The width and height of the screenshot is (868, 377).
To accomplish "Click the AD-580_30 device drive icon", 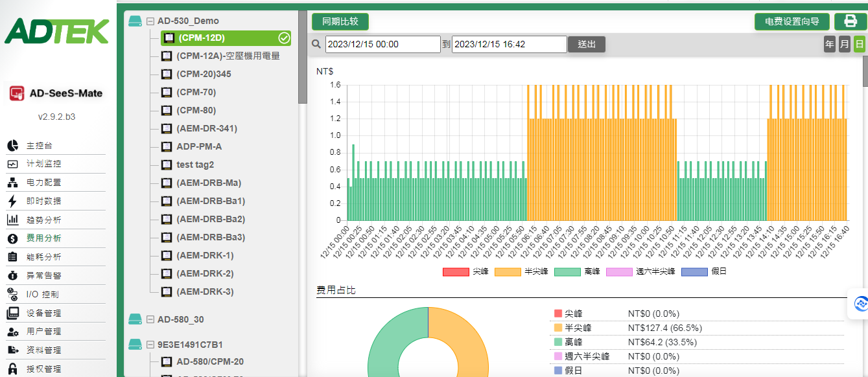I will [x=135, y=319].
